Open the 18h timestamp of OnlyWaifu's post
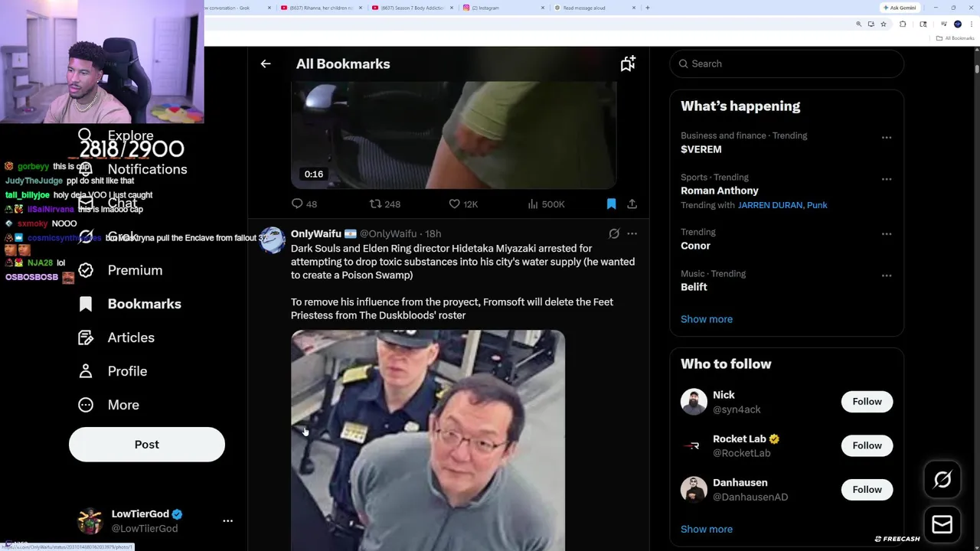Viewport: 980px width, 551px height. pyautogui.click(x=433, y=233)
